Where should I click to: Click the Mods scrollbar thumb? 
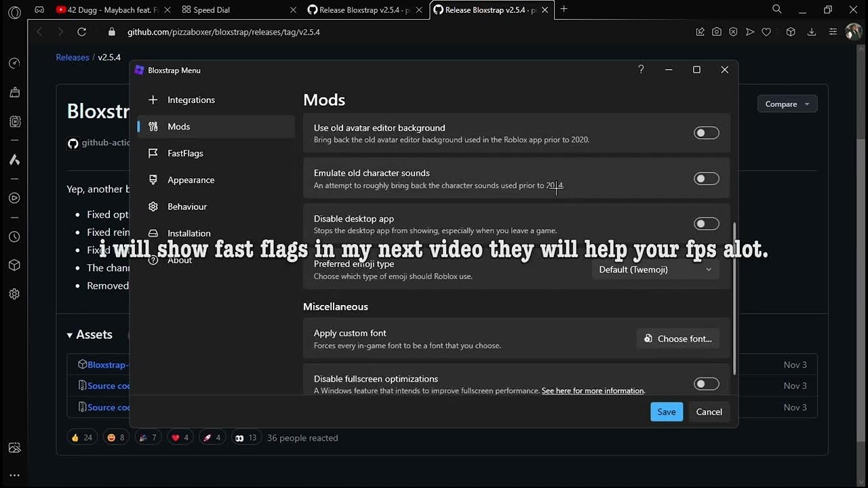(x=734, y=298)
